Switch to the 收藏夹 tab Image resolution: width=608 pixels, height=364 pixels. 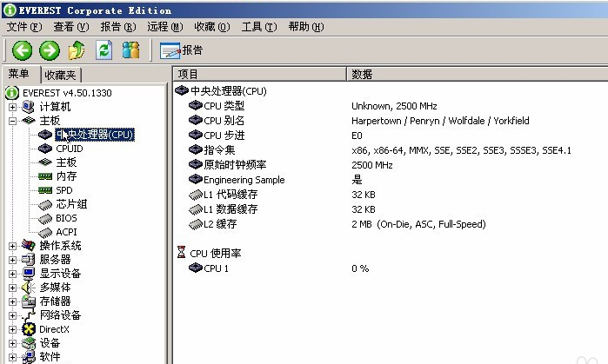pos(61,75)
